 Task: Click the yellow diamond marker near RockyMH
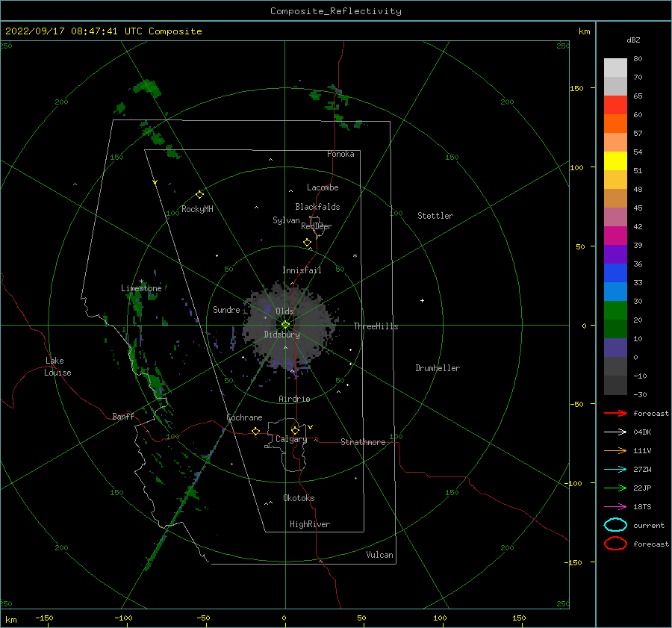pyautogui.click(x=199, y=195)
